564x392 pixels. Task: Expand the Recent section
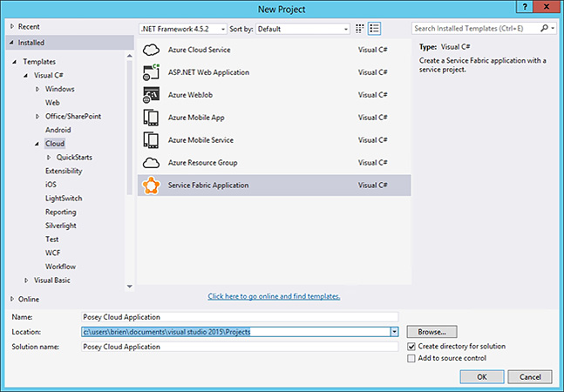(12, 27)
